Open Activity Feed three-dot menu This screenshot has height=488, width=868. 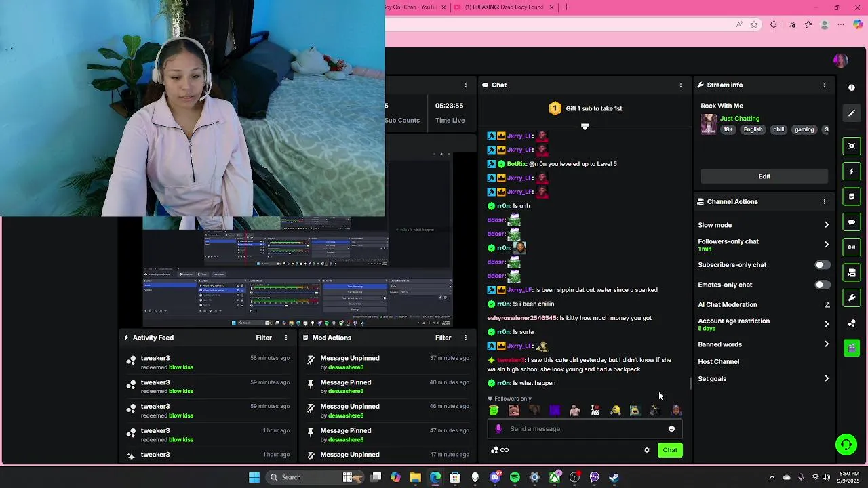coord(286,338)
